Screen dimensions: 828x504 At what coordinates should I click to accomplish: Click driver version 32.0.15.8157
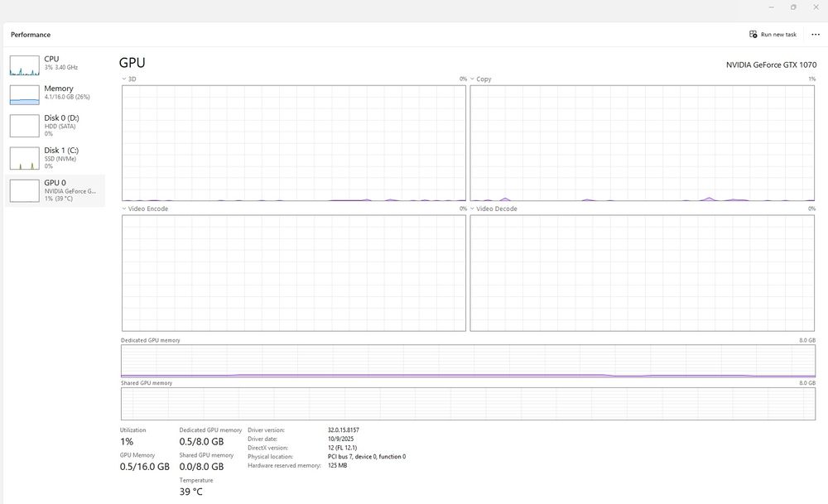pyautogui.click(x=344, y=430)
